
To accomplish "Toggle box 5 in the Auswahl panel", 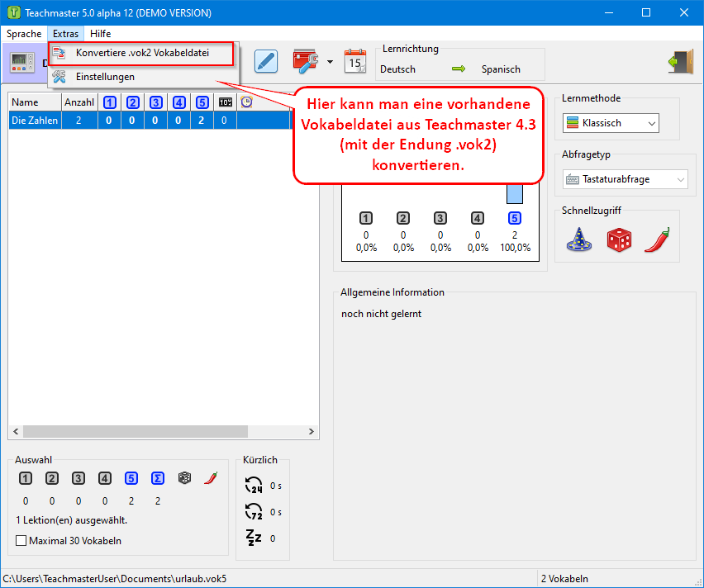I will tap(131, 478).
